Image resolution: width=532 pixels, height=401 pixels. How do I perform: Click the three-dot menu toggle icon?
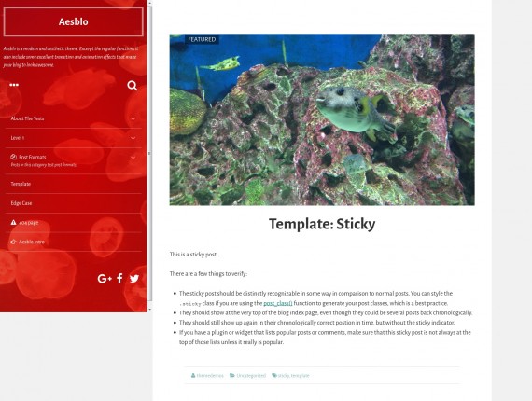(14, 85)
